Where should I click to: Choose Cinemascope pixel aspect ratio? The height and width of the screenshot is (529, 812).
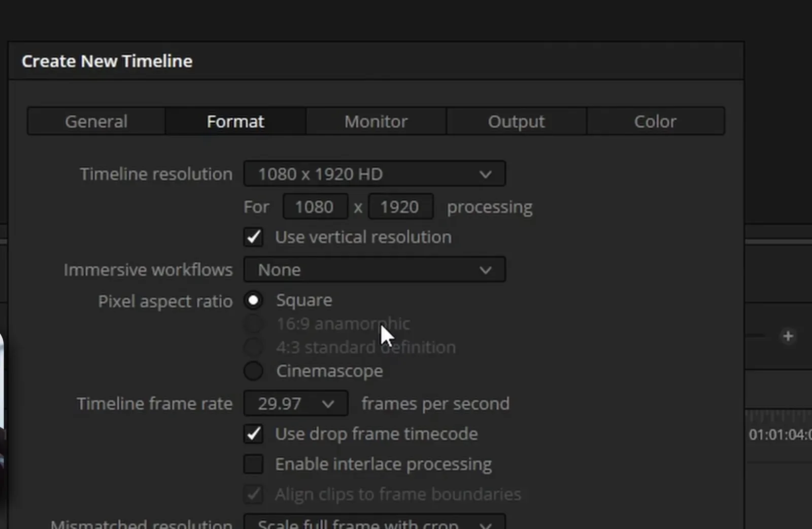253,371
